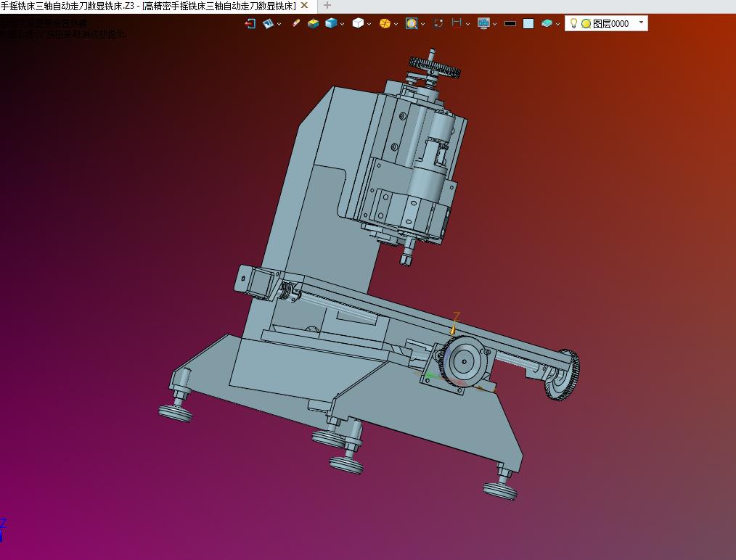Open the orange sphere options dropdown
The width and height of the screenshot is (736, 560).
[396, 24]
